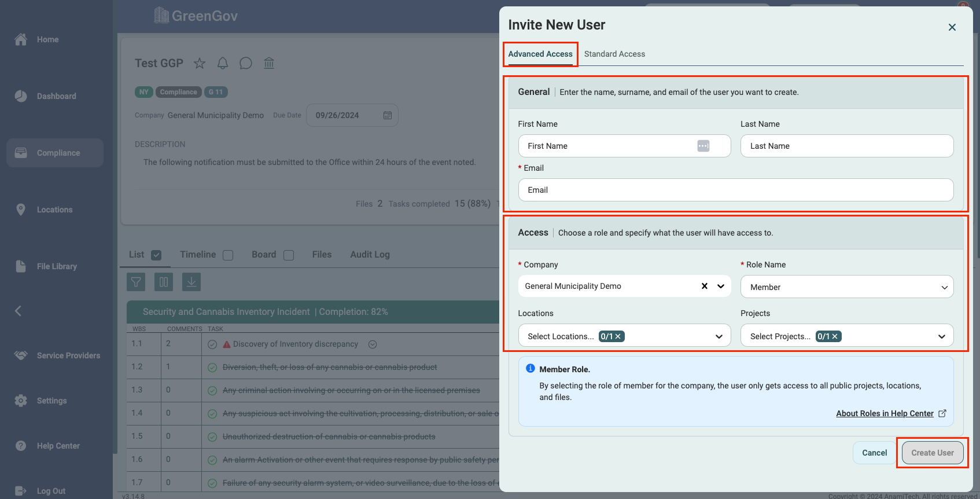This screenshot has height=499, width=980.
Task: Open the comment bubble icon
Action: tap(246, 63)
